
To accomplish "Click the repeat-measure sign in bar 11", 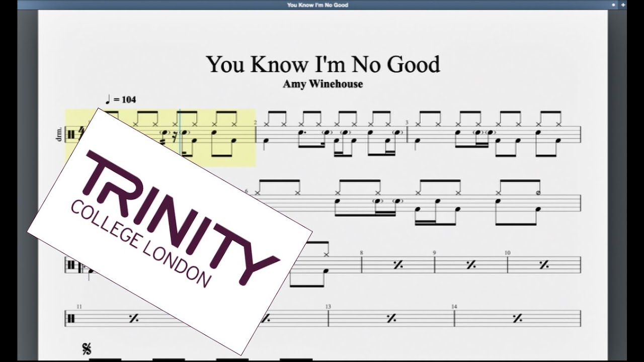I will click(x=133, y=318).
